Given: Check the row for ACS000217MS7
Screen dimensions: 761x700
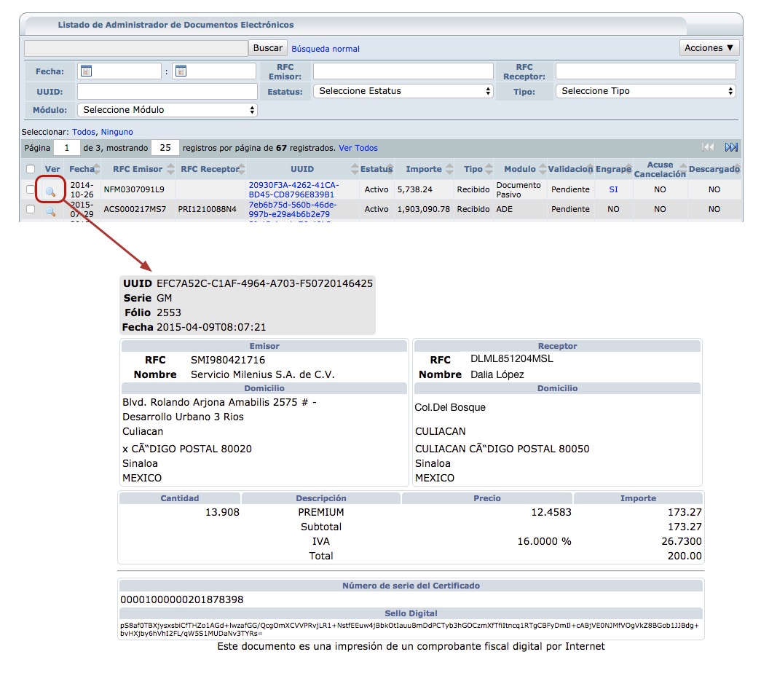Looking at the screenshot, I should tap(31, 209).
